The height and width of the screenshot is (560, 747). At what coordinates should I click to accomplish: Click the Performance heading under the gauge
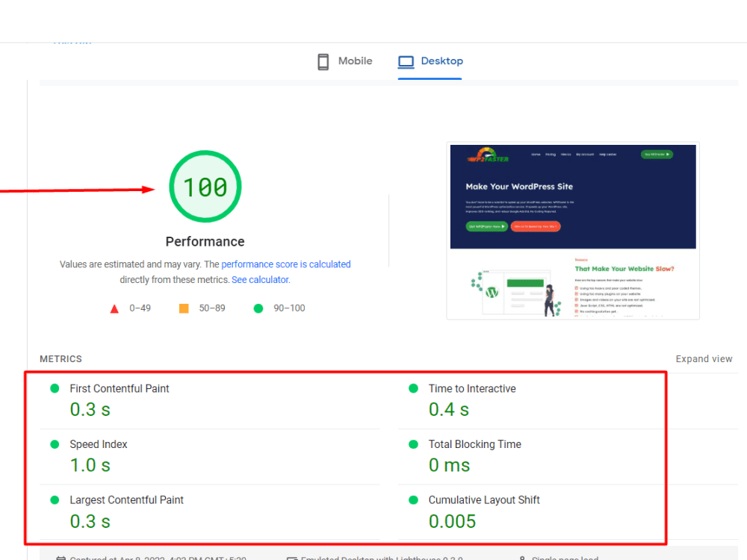[x=205, y=242]
